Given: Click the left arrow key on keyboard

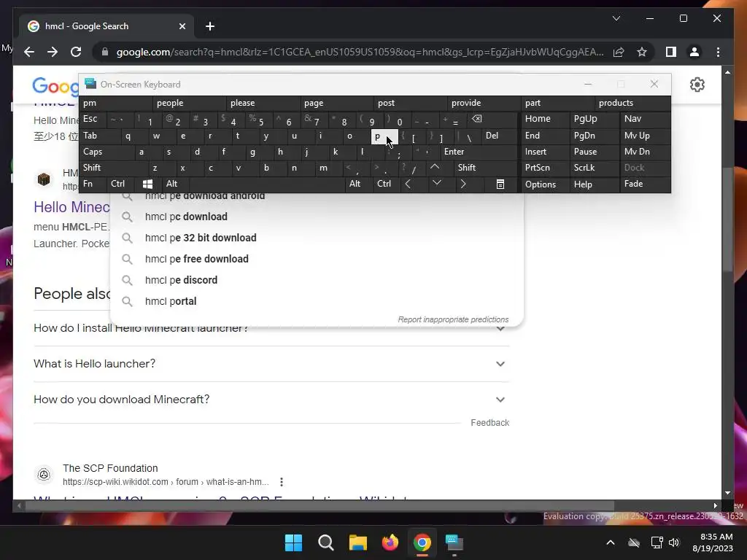Looking at the screenshot, I should pos(408,184).
